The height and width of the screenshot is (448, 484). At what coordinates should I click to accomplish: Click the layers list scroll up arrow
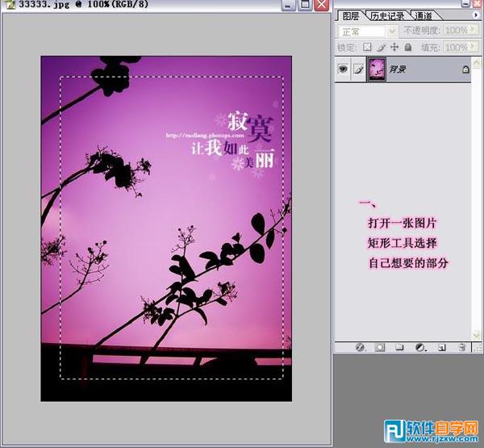tap(477, 62)
